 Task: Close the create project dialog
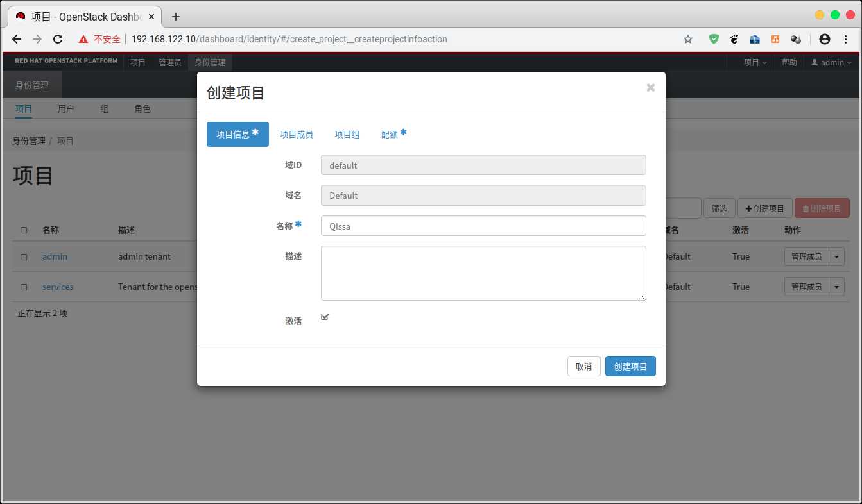click(651, 88)
